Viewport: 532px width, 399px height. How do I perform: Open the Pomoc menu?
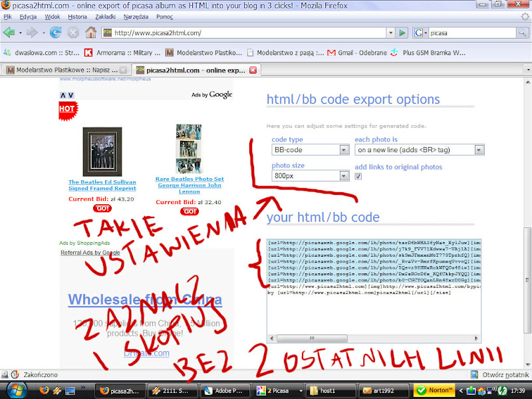[x=164, y=17]
